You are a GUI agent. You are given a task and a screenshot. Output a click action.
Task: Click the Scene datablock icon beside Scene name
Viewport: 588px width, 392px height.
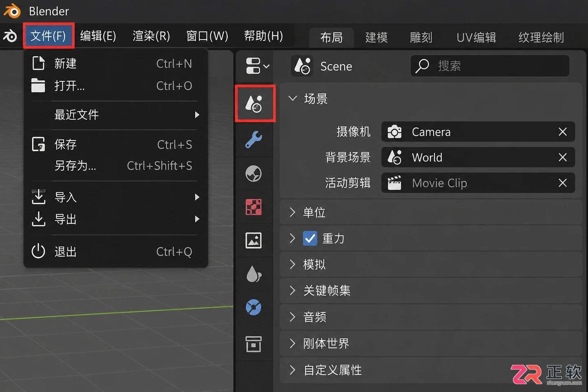(x=303, y=66)
